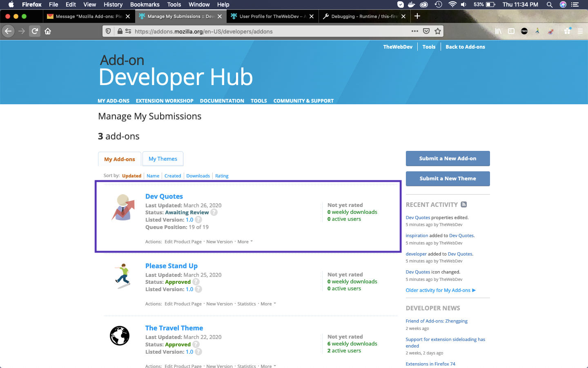
Task: Subscribe to Recent Activity RSS feed icon
Action: point(463,204)
